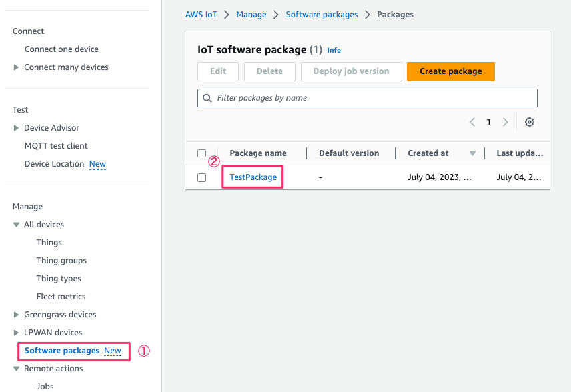The height and width of the screenshot is (392, 571).
Task: Expand the Connect many devices section
Action: pos(17,67)
